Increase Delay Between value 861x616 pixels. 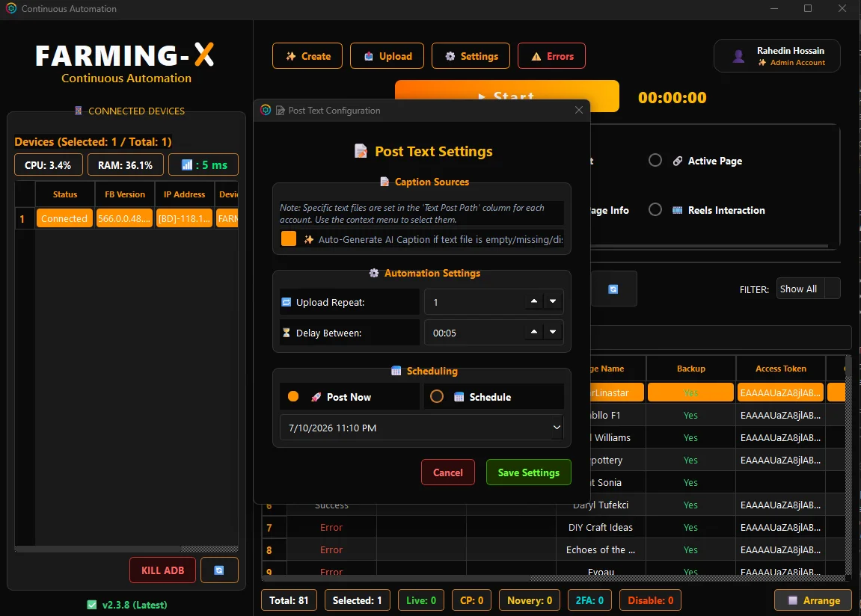pyautogui.click(x=534, y=332)
